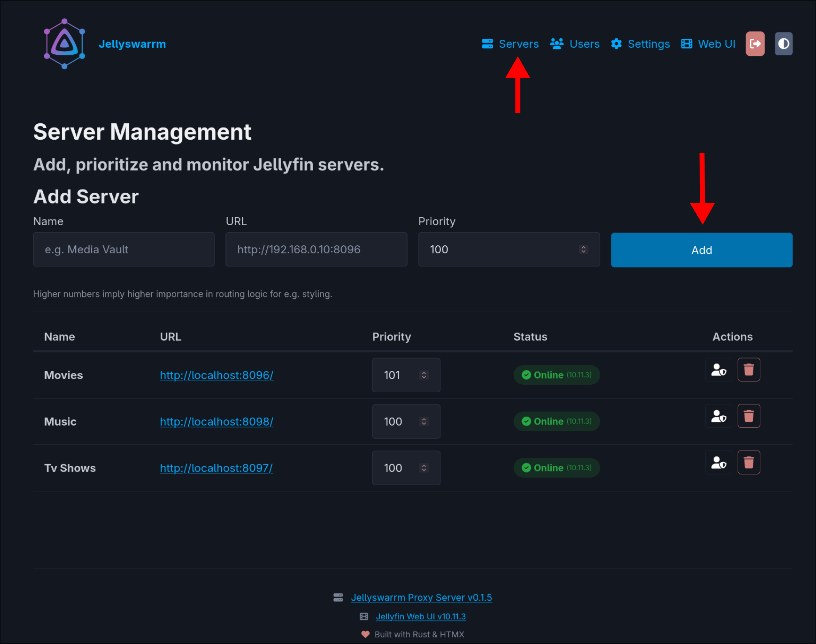Focus the server Name input field
Viewport: 816px width, 644px height.
point(124,249)
